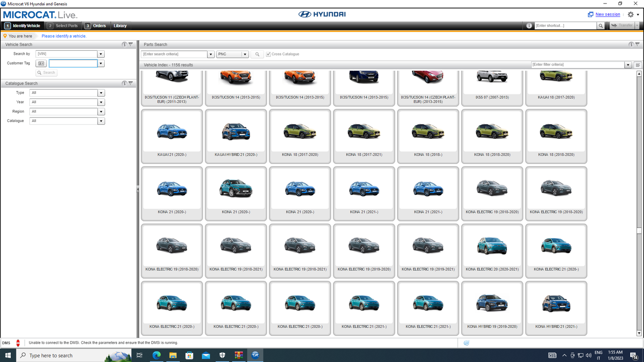This screenshot has height=362, width=644.
Task: Click the Vehicle Search button
Action: [46, 73]
